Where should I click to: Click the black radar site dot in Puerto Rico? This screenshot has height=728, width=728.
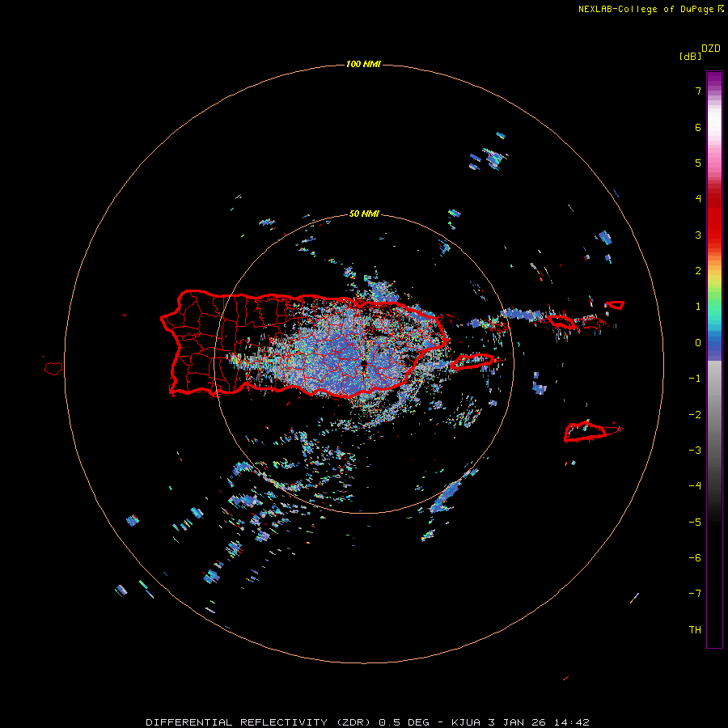coord(363,363)
